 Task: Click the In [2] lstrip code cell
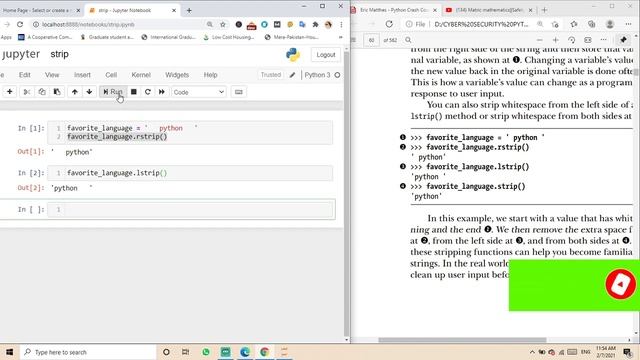click(190, 173)
